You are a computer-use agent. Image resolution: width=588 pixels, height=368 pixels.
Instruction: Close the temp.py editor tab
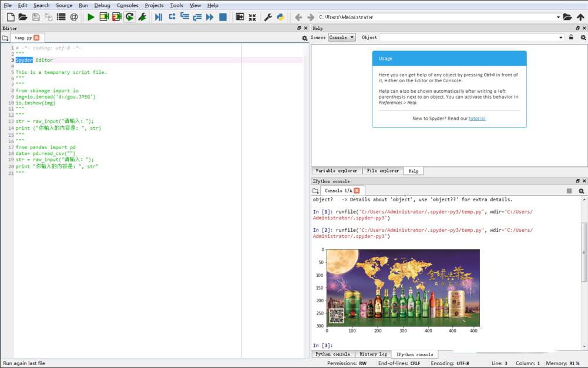pyautogui.click(x=36, y=38)
